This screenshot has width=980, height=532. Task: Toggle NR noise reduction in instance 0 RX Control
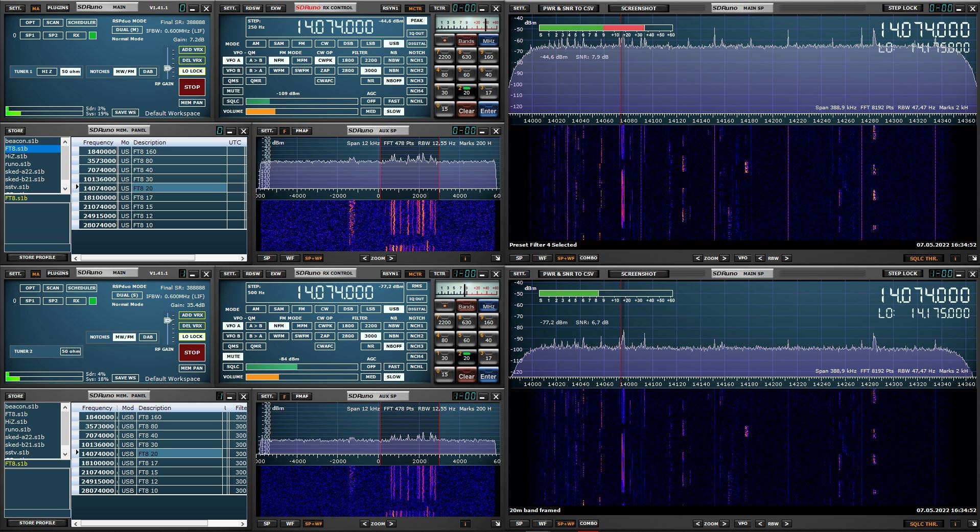371,81
